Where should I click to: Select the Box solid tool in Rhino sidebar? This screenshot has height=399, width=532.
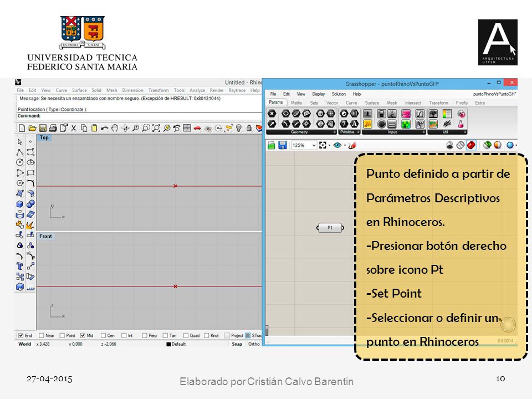click(x=20, y=204)
